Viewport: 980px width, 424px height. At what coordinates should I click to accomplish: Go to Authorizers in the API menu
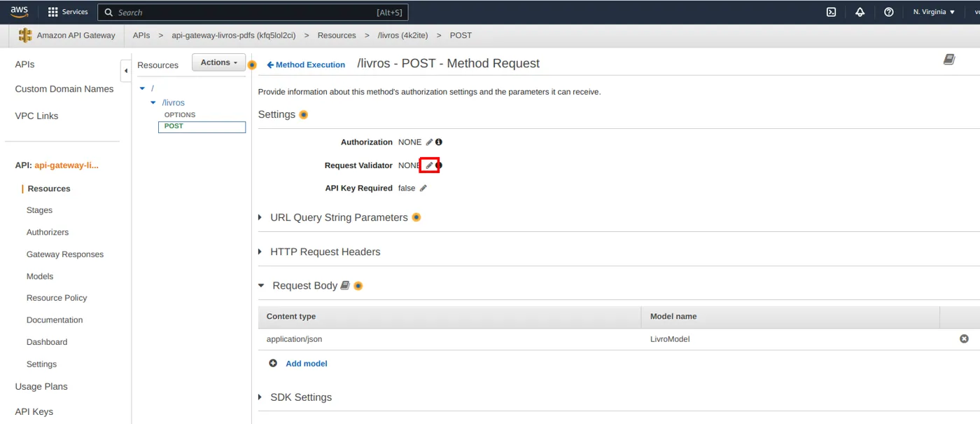point(48,232)
